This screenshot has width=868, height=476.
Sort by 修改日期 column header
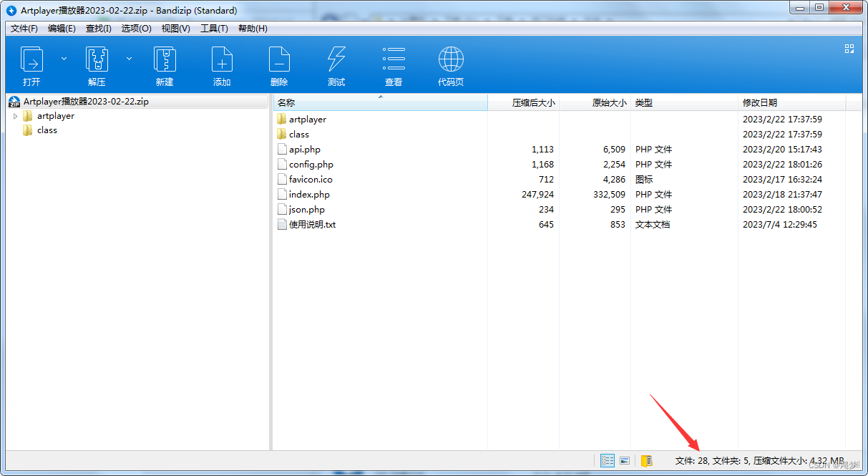click(x=791, y=103)
